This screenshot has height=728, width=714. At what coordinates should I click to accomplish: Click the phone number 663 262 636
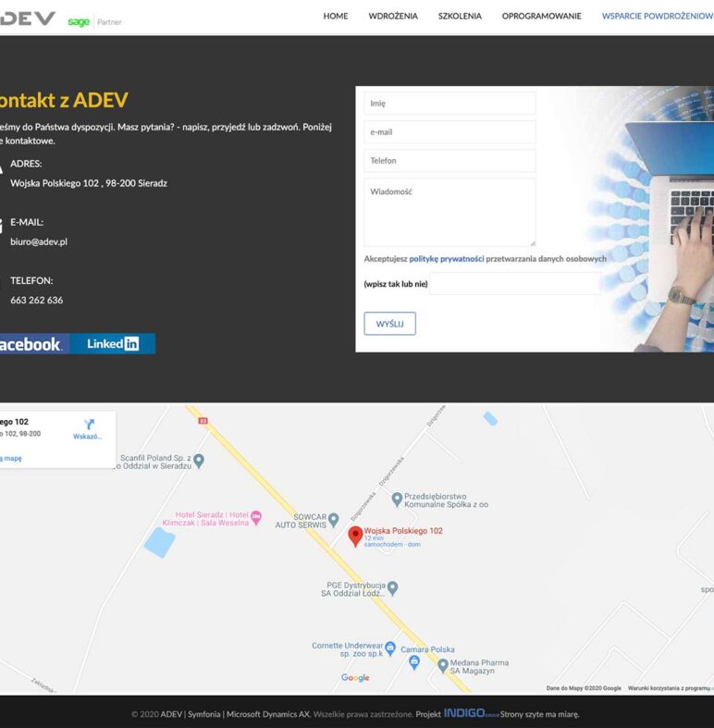[x=37, y=300]
